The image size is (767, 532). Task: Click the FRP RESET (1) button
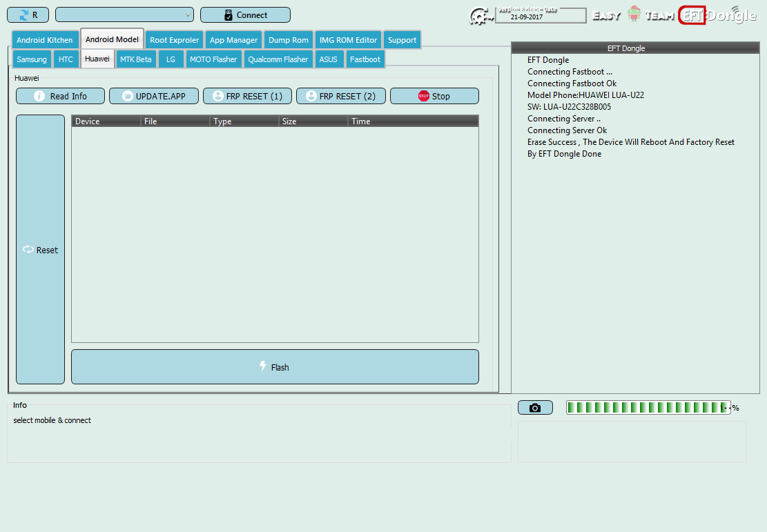[248, 97]
